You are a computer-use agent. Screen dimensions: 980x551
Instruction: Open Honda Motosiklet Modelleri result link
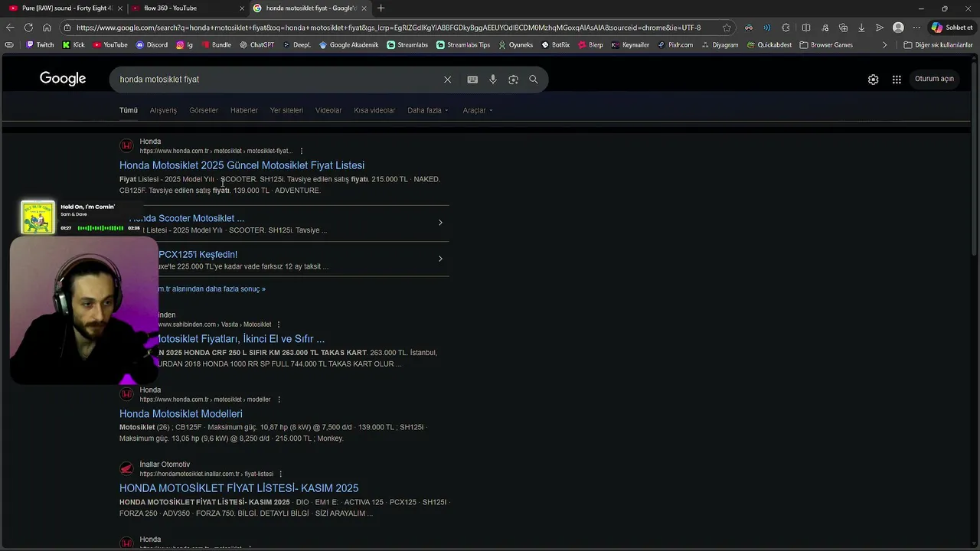click(x=181, y=414)
